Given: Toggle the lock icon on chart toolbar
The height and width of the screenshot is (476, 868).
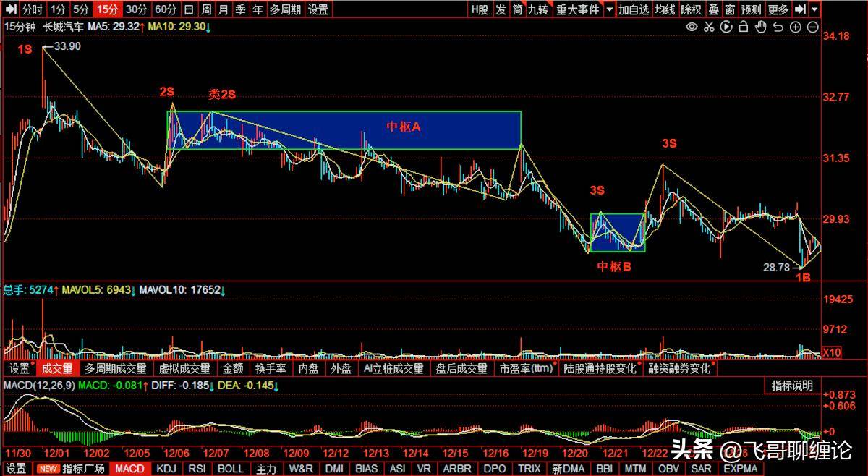Looking at the screenshot, I should point(744,27).
